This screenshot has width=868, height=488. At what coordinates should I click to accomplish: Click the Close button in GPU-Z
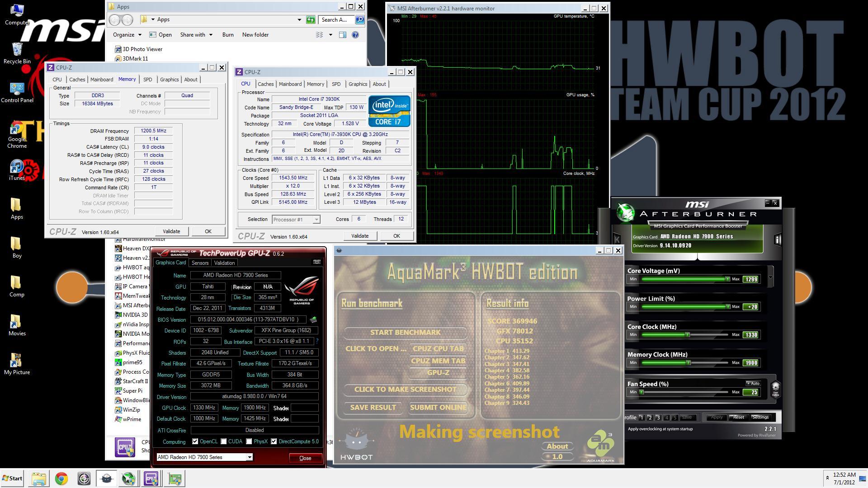305,458
